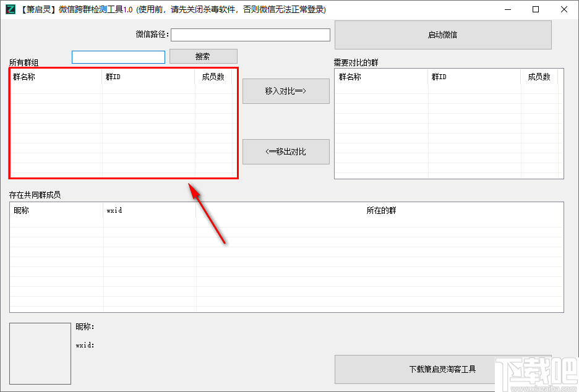This screenshot has height=392, width=579.
Task: Select the 所有群组 group list area
Action: (122, 130)
